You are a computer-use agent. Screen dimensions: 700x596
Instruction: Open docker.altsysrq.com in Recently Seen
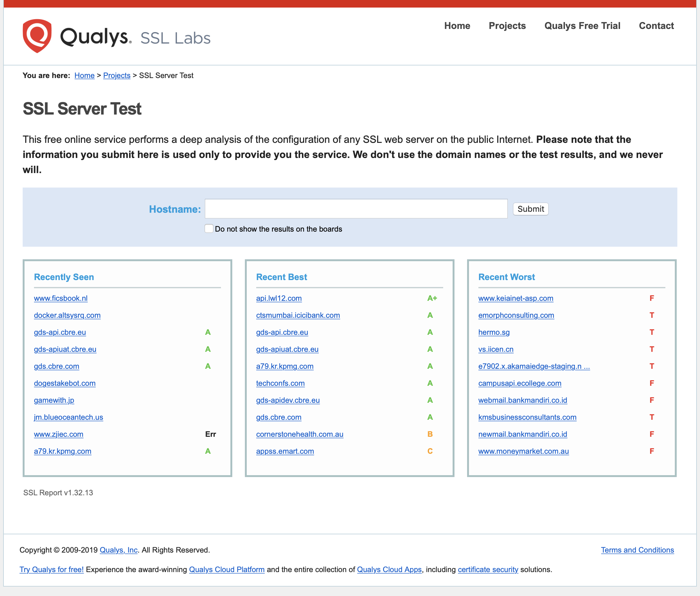coord(67,315)
